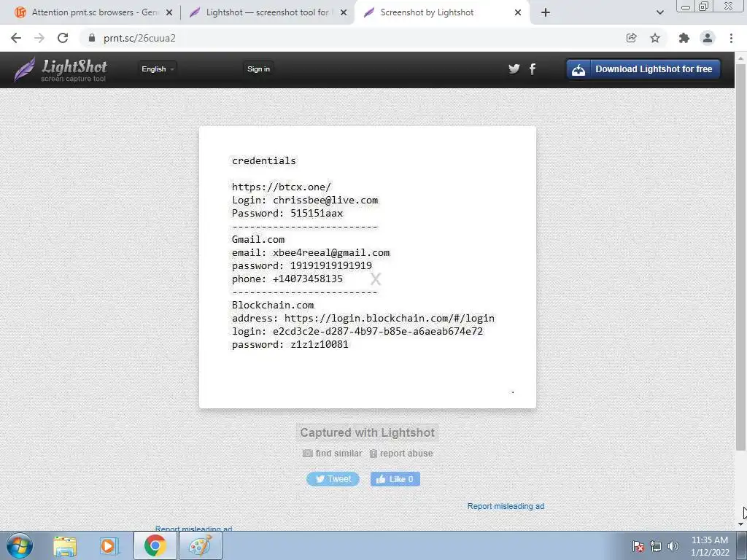This screenshot has width=747, height=560.
Task: Click 'Download Lightshot for free' button
Action: click(x=643, y=69)
